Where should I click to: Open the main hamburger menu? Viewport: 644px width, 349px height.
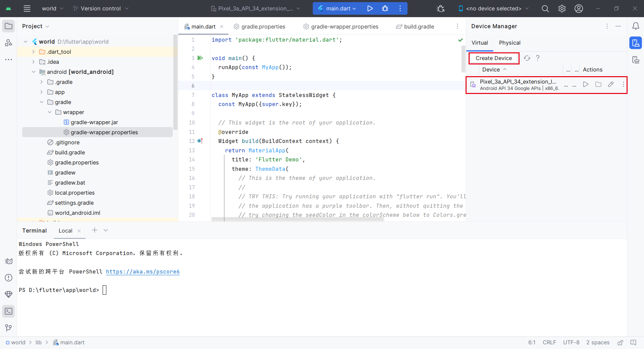pos(27,8)
